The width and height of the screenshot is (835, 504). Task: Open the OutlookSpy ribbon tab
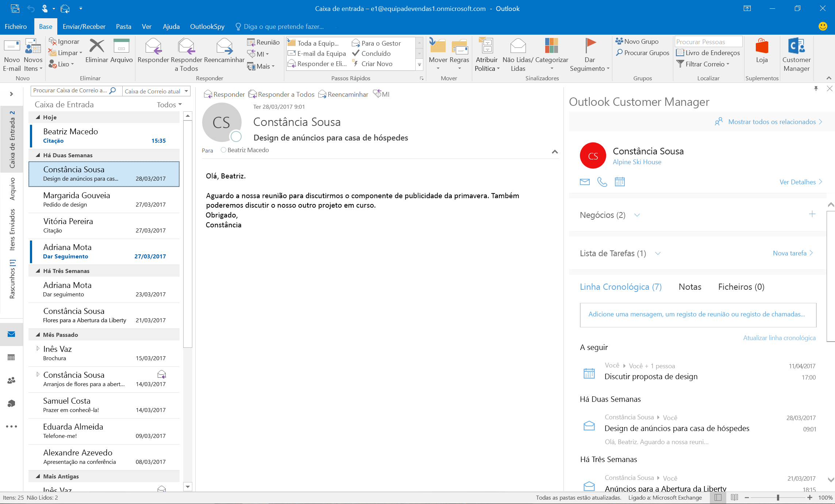(207, 26)
